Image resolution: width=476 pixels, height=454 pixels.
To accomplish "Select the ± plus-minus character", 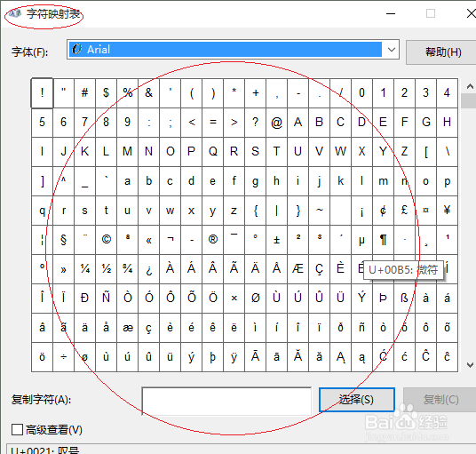I will click(276, 240).
